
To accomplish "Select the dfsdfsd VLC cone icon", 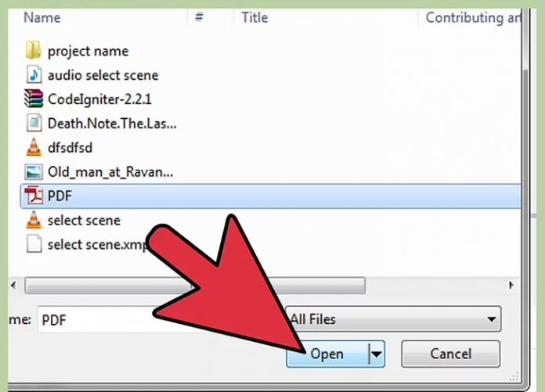I will click(34, 147).
